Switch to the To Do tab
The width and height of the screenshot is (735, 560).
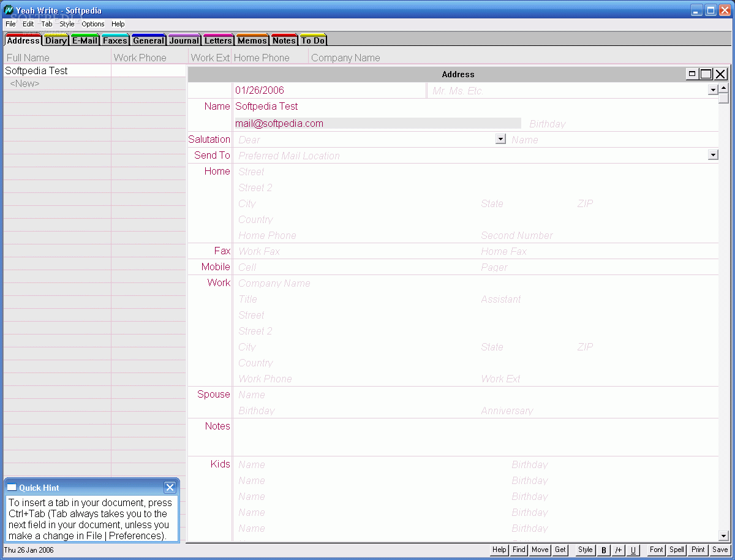point(313,40)
